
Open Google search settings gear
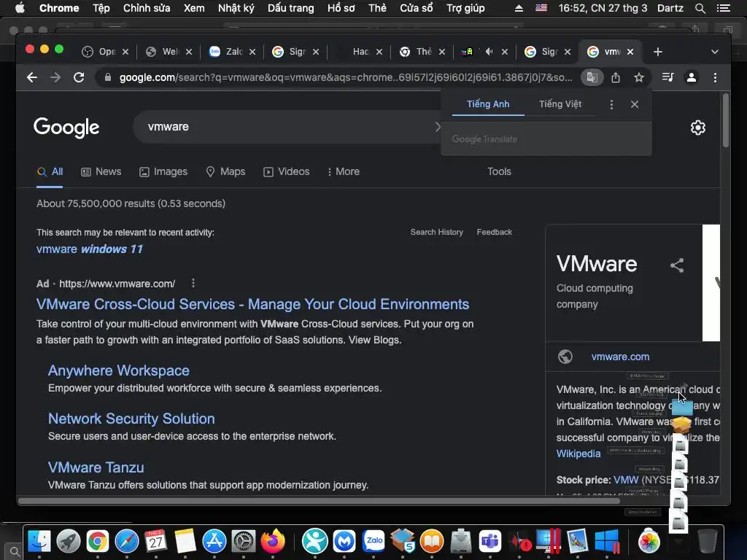(x=698, y=127)
